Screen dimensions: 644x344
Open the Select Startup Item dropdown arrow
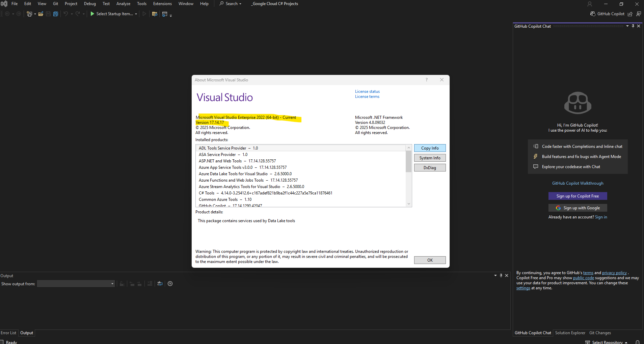click(136, 14)
